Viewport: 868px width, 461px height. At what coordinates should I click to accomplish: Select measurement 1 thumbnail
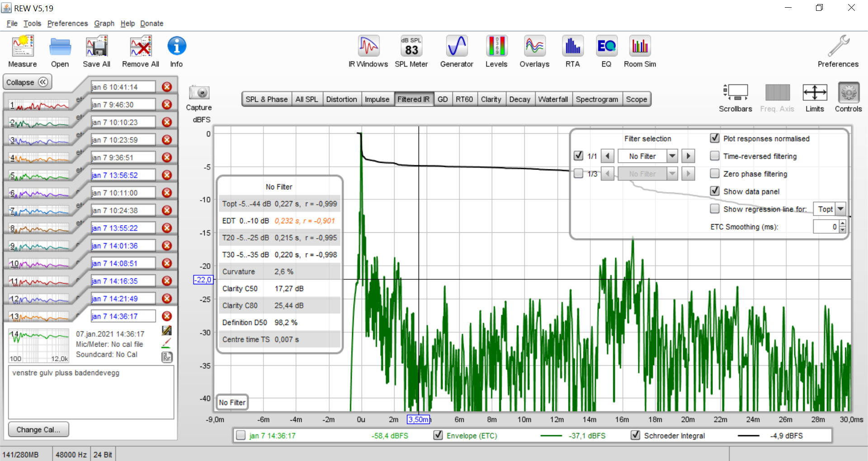click(39, 105)
